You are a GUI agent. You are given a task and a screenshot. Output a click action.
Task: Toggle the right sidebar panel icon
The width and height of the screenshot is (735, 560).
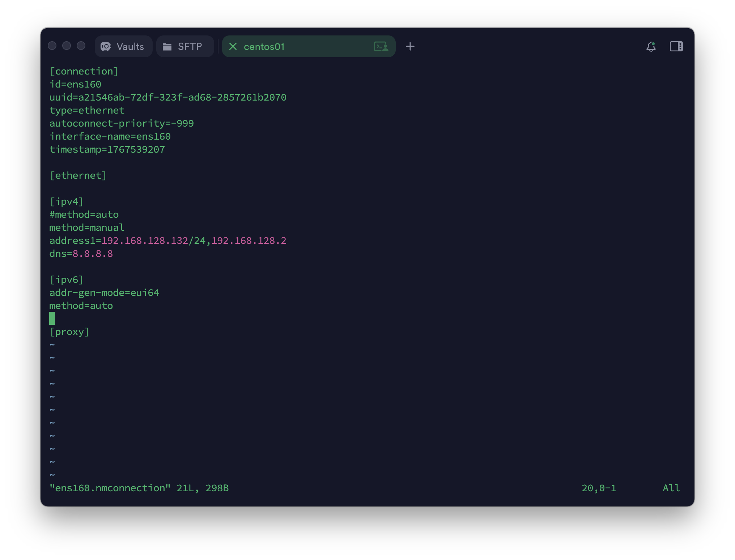pos(676,46)
